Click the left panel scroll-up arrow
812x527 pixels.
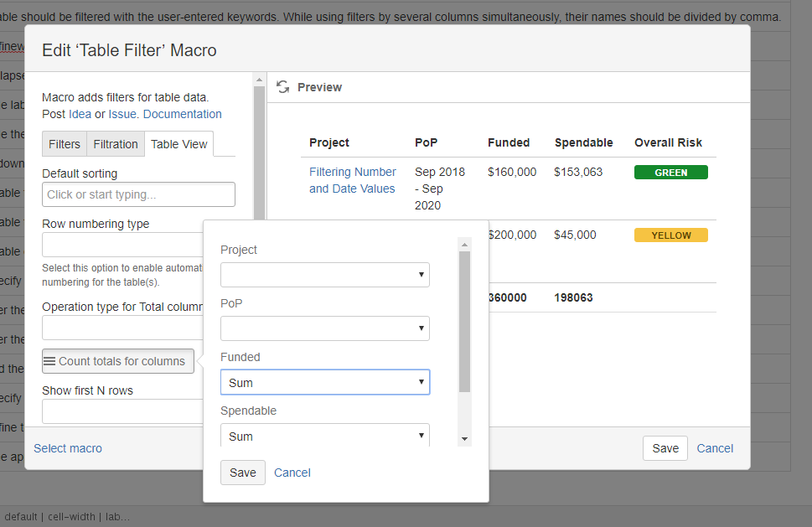point(260,80)
